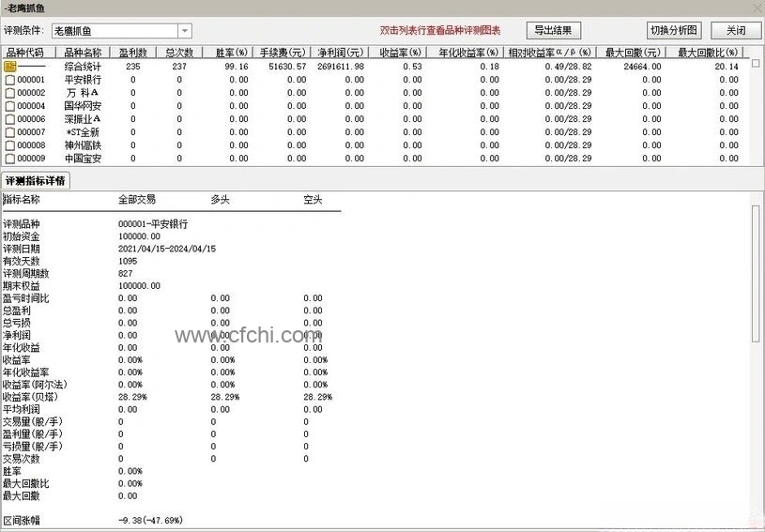The image size is (765, 532).
Task: Select the 国华网安 row name
Action: (x=83, y=106)
